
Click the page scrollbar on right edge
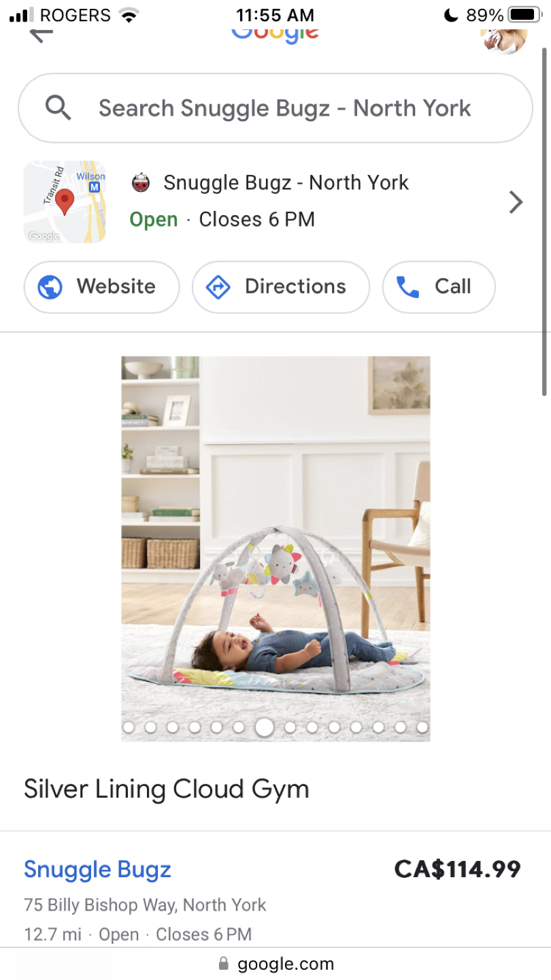(x=544, y=221)
